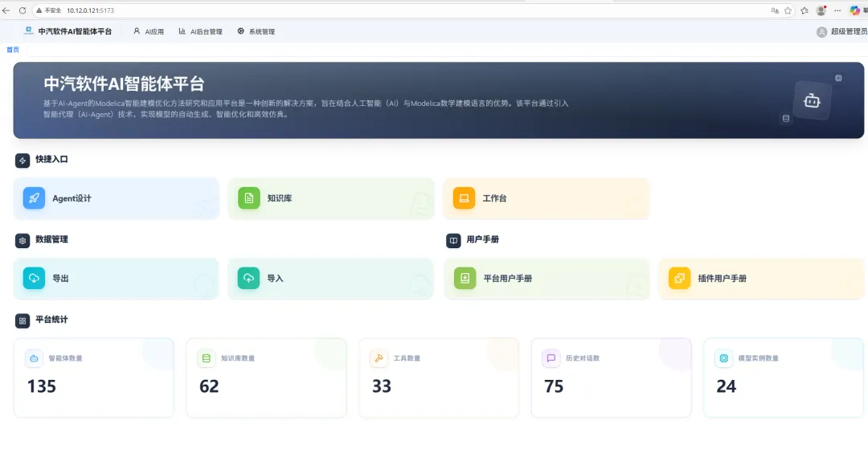Click the small gear icon in banner
The width and height of the screenshot is (868, 449).
tap(838, 78)
